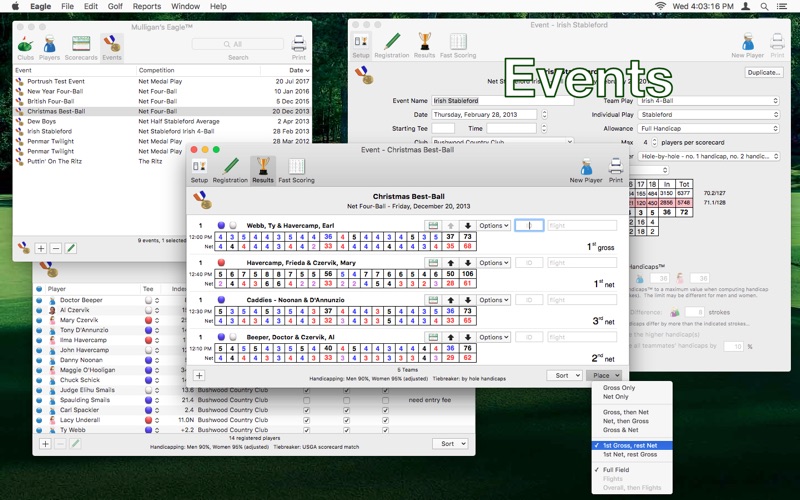
Task: Move Havercamp & Czervik team down with arrow
Action: pos(467,263)
